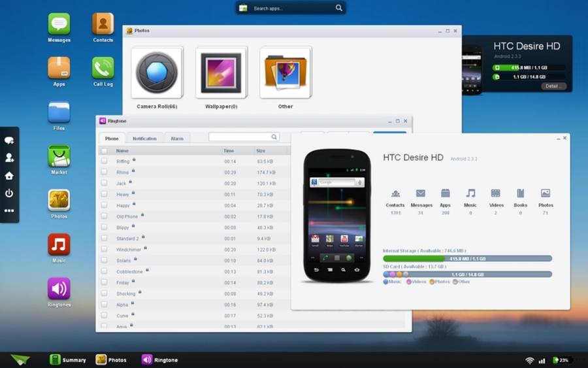Open the Files folder icon

59,112
